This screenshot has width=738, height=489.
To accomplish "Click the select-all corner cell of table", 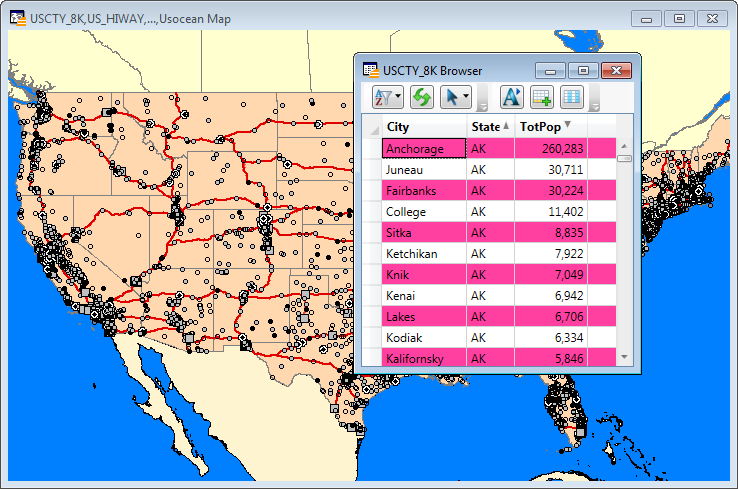I will coord(372,127).
